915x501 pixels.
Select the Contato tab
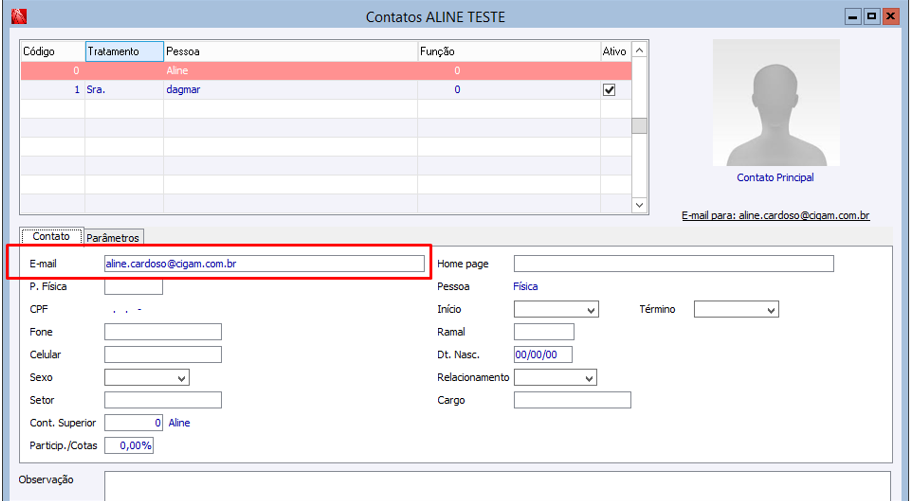(51, 237)
